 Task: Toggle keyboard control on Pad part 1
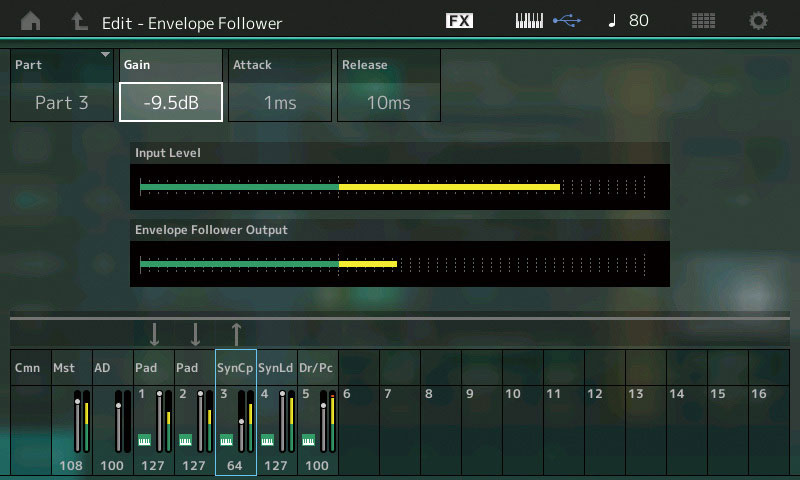point(143,439)
